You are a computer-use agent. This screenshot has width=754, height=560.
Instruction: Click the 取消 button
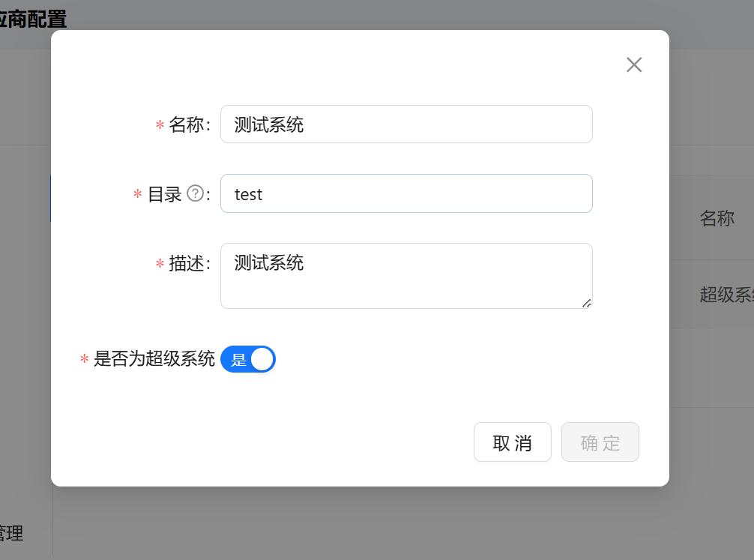coord(513,442)
